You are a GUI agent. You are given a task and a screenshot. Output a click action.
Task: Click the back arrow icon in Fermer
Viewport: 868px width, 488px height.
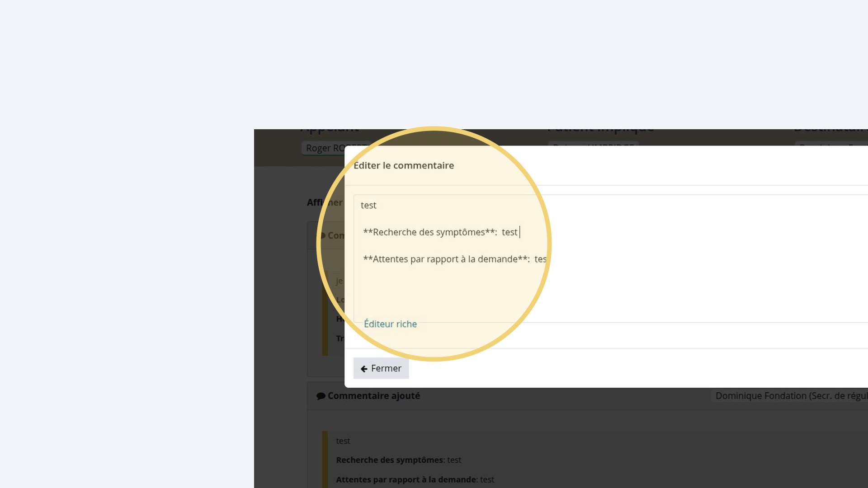tap(364, 369)
